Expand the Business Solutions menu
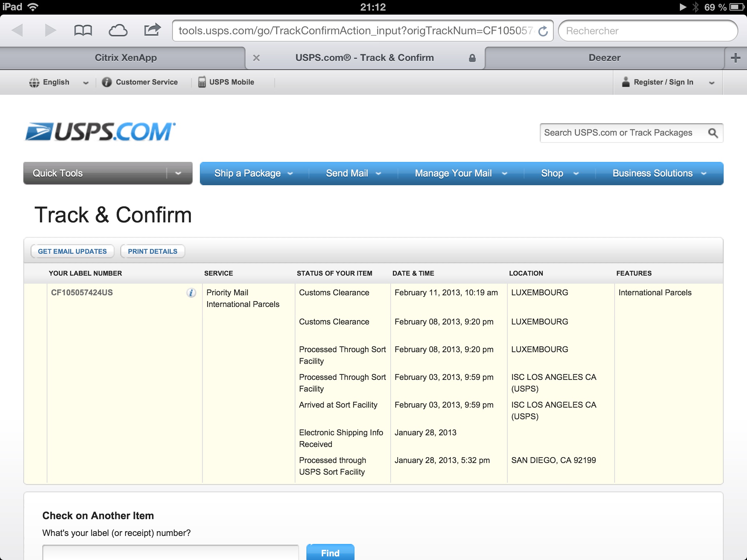This screenshot has width=747, height=560. point(659,174)
